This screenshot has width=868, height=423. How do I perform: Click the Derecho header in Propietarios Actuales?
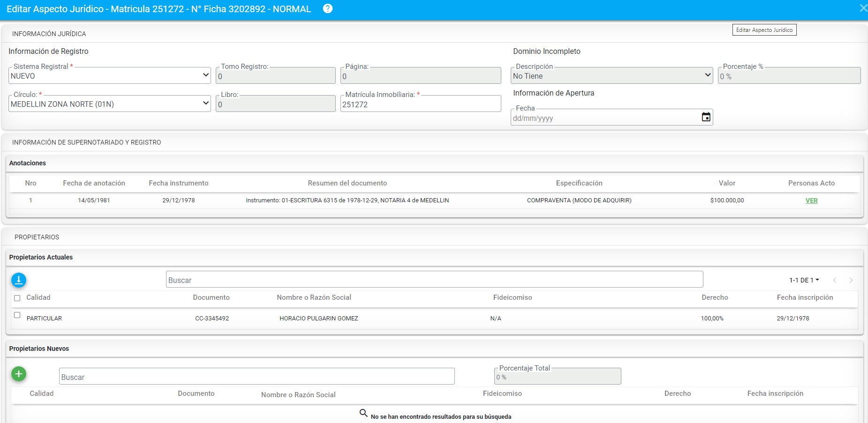[x=715, y=297]
